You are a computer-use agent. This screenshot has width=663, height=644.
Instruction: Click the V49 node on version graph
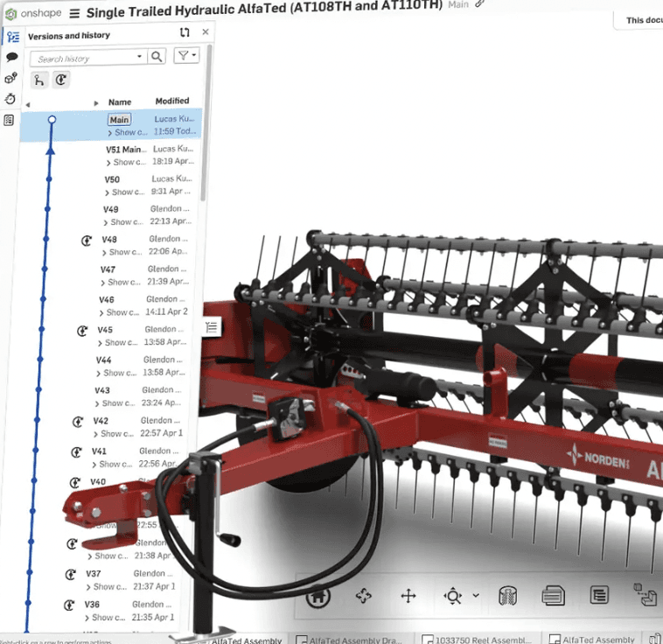[47, 209]
